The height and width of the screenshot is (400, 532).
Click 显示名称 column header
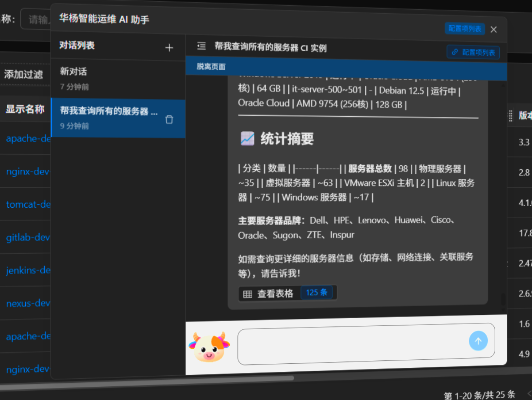click(25, 109)
